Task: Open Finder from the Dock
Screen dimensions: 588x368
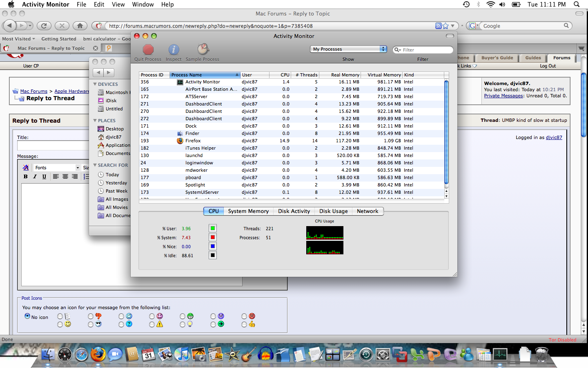Action: point(48,354)
